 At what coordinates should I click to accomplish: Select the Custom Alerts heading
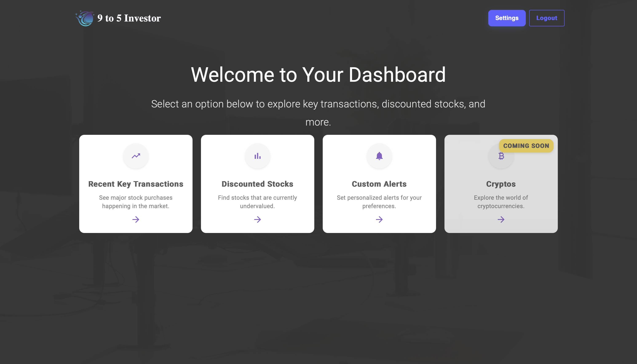[379, 184]
